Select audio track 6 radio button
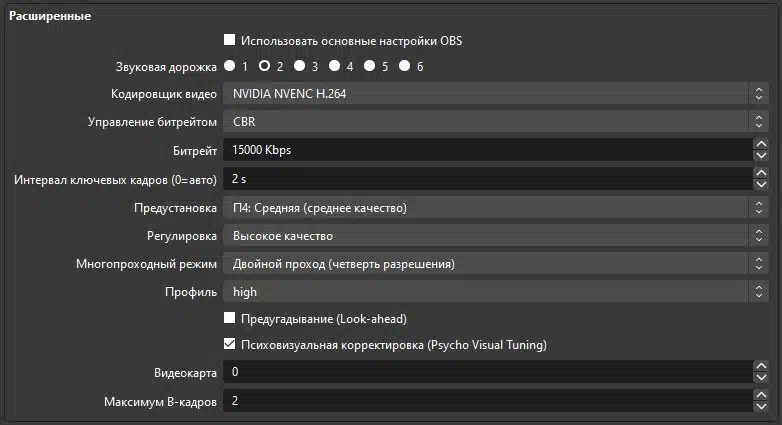This screenshot has height=425, width=782. point(404,65)
